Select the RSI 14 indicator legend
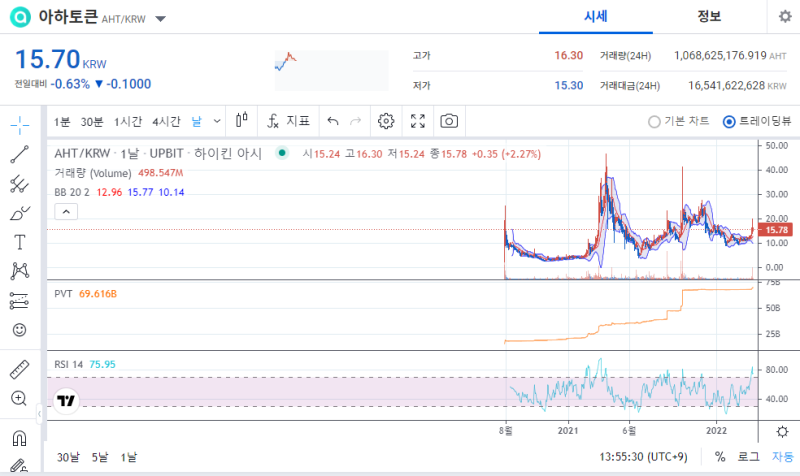 point(68,364)
